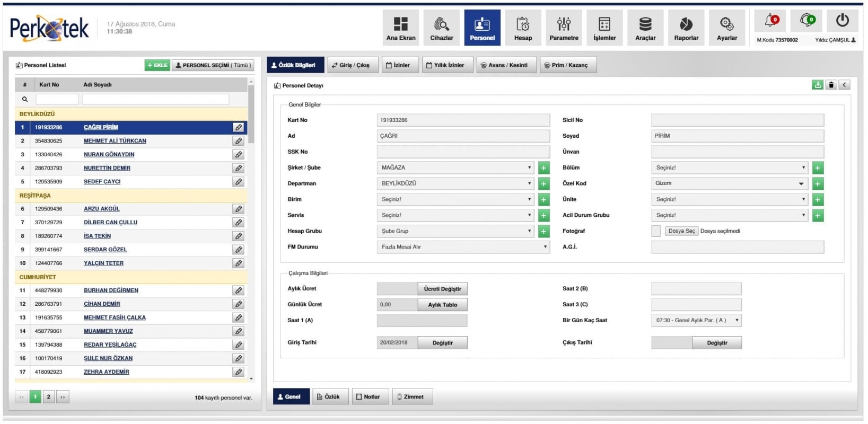Open the Cihazlar devices module
868x424 pixels.
point(441,28)
